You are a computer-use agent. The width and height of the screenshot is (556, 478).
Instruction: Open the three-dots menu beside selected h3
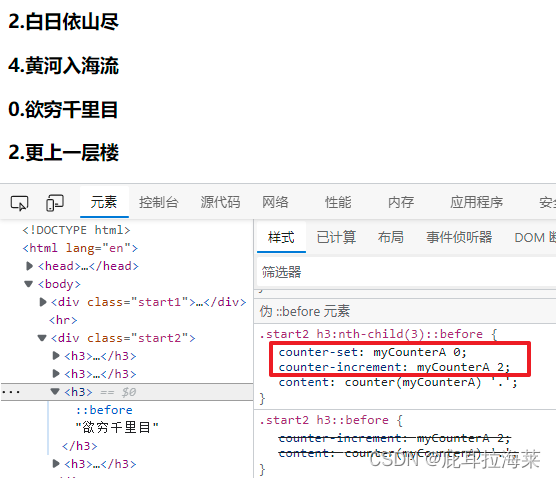coord(11,392)
